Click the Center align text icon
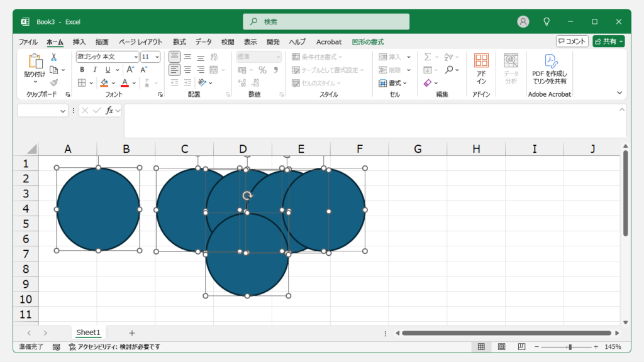Screen dimensions: 644x362 tap(187, 70)
